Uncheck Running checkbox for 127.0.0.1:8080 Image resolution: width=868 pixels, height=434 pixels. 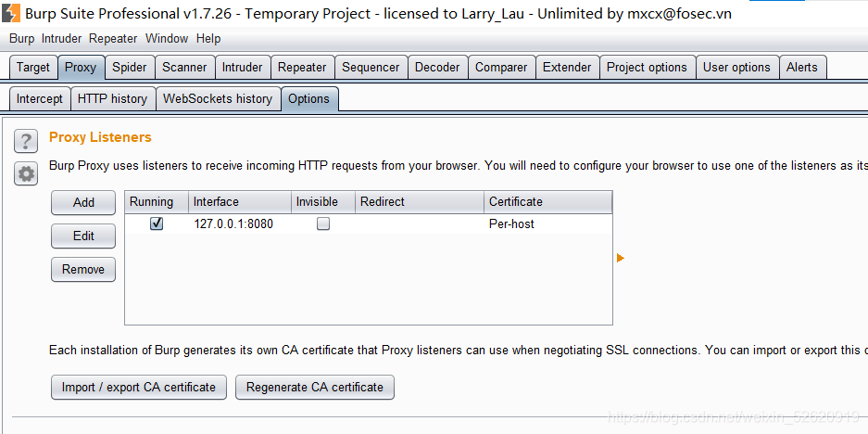157,223
